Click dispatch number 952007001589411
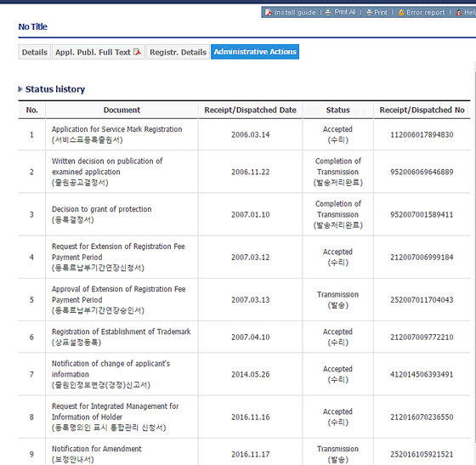 tap(422, 214)
